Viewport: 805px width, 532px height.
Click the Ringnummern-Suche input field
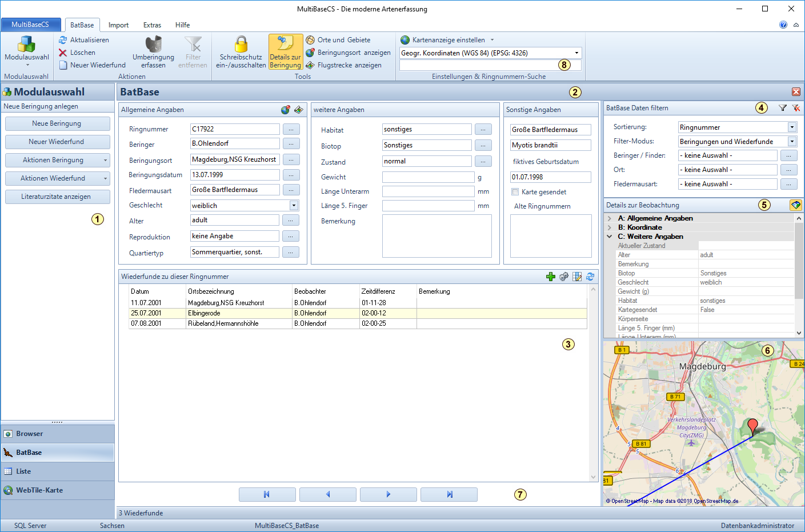(490, 65)
